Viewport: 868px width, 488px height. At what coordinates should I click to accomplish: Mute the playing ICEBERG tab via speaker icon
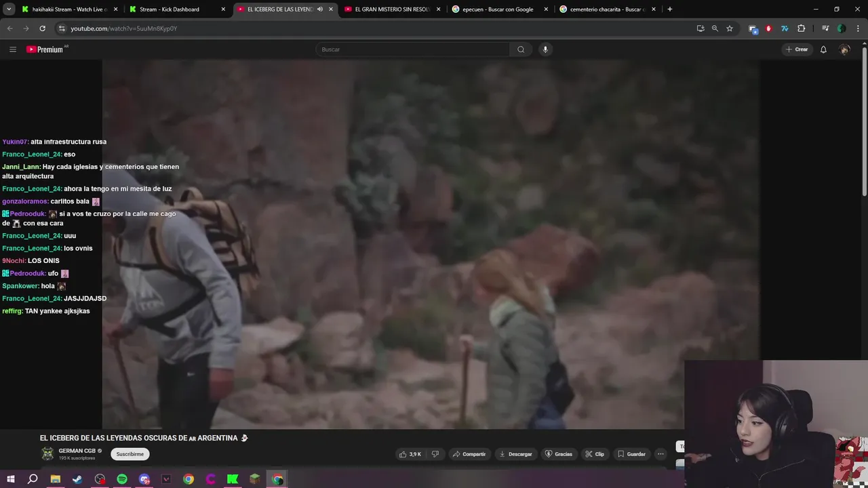pyautogui.click(x=320, y=9)
